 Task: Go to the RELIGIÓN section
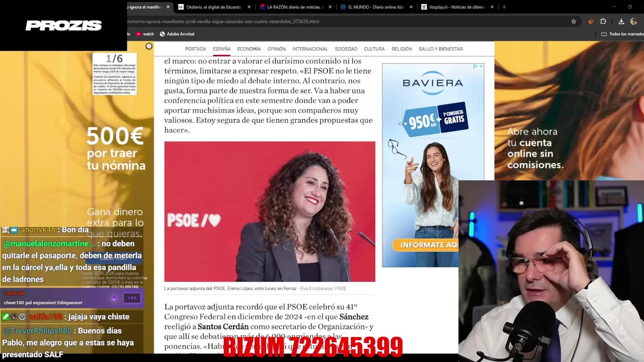click(x=401, y=49)
